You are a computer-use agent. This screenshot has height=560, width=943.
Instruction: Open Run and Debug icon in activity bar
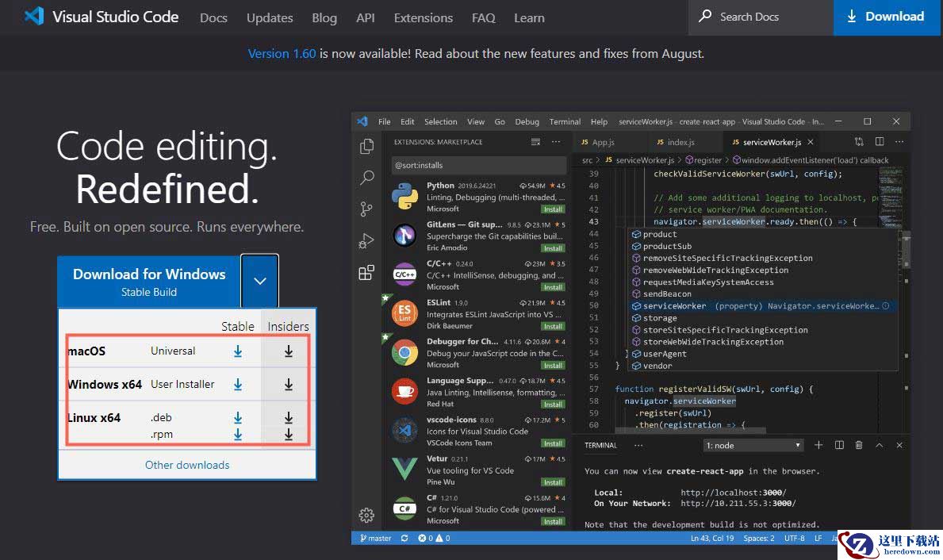coord(366,241)
